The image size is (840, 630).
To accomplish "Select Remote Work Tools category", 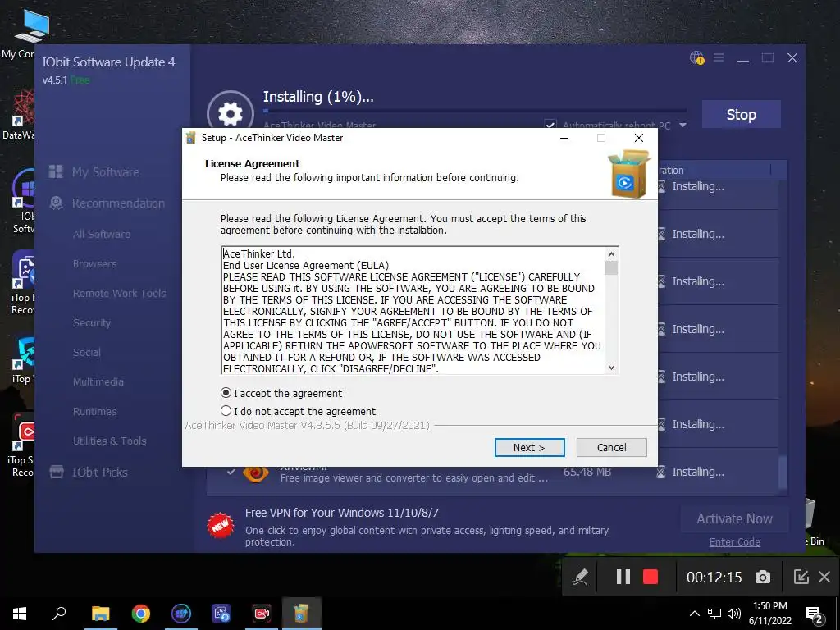I will click(120, 293).
